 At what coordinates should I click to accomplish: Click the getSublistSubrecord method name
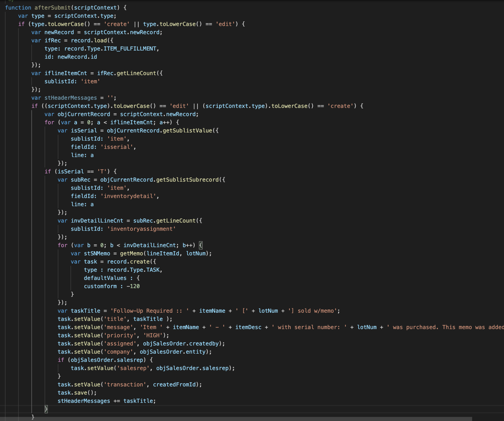coord(187,180)
